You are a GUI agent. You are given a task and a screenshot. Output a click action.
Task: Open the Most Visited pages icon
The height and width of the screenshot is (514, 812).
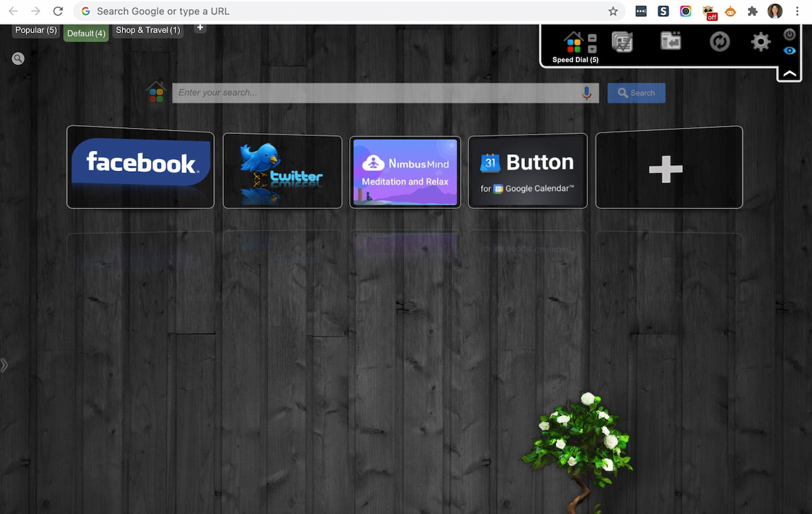tap(622, 42)
